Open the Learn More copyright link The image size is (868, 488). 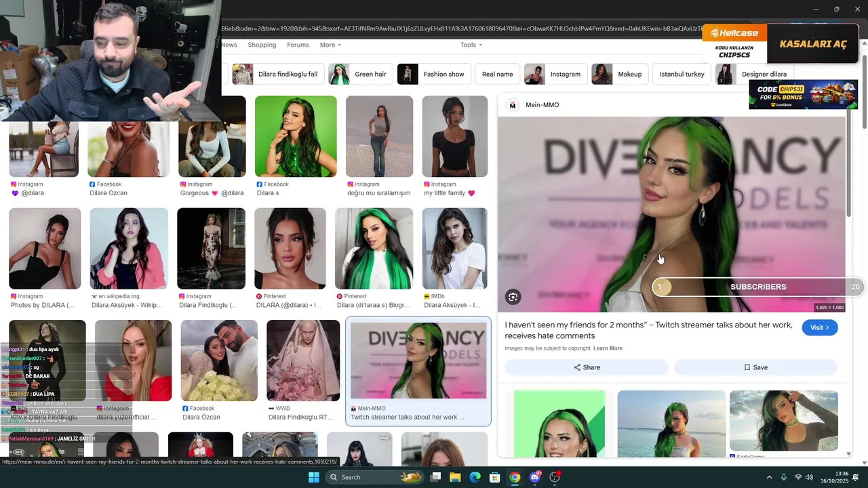(608, 348)
